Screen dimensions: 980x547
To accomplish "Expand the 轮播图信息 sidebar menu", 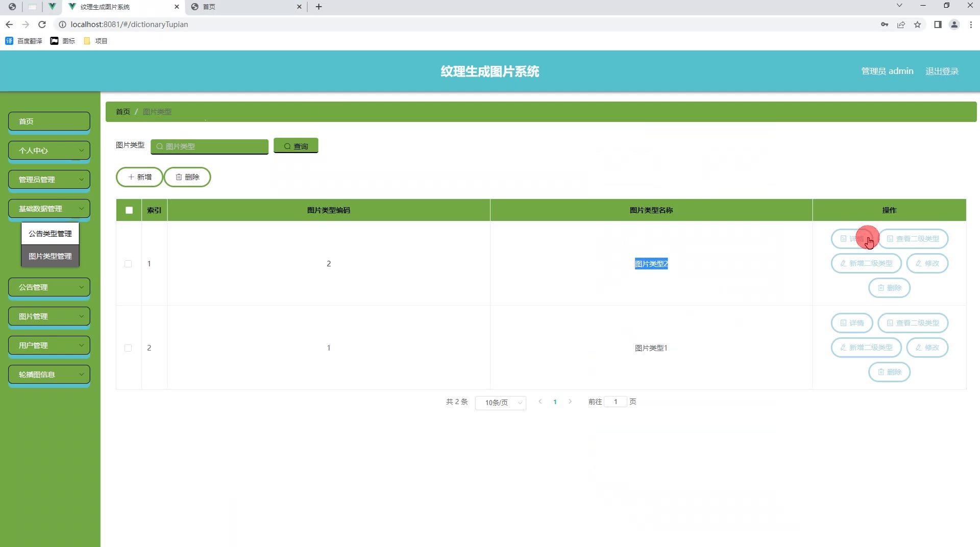I will coord(49,375).
